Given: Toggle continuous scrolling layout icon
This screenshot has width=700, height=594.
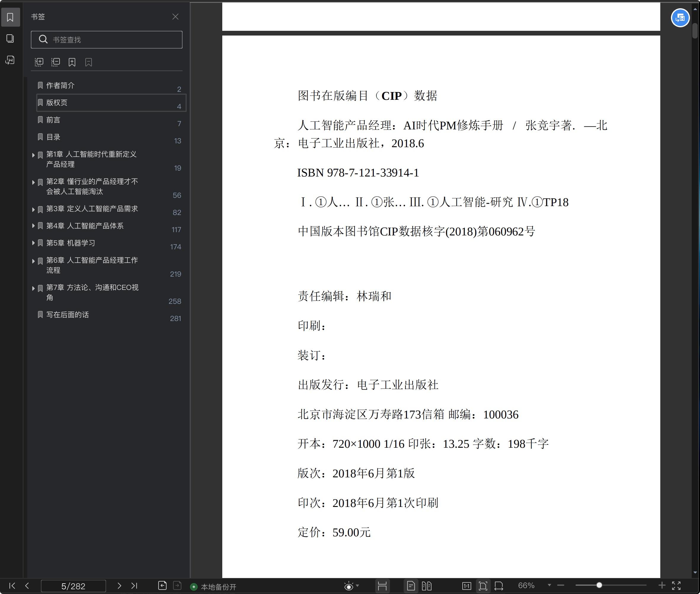Looking at the screenshot, I should point(382,586).
